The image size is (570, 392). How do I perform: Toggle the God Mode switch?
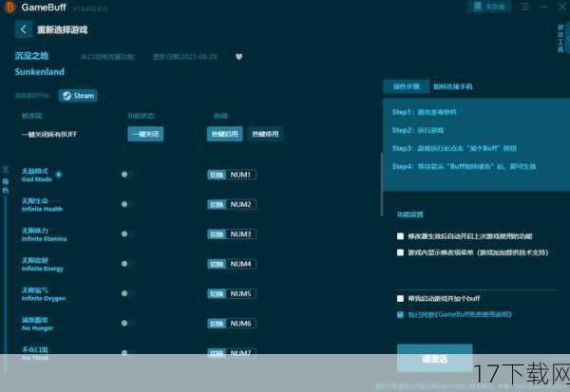[x=127, y=175]
